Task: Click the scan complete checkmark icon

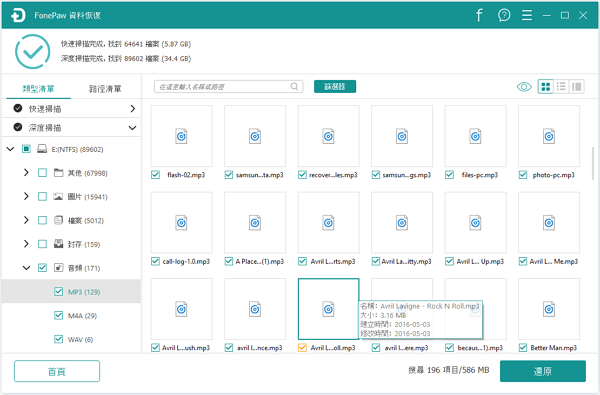Action: (x=33, y=51)
